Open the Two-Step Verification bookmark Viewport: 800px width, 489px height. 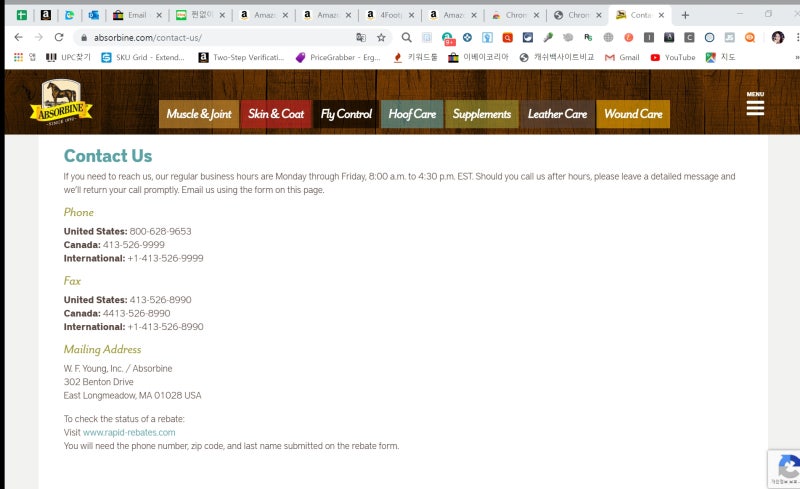pos(241,57)
